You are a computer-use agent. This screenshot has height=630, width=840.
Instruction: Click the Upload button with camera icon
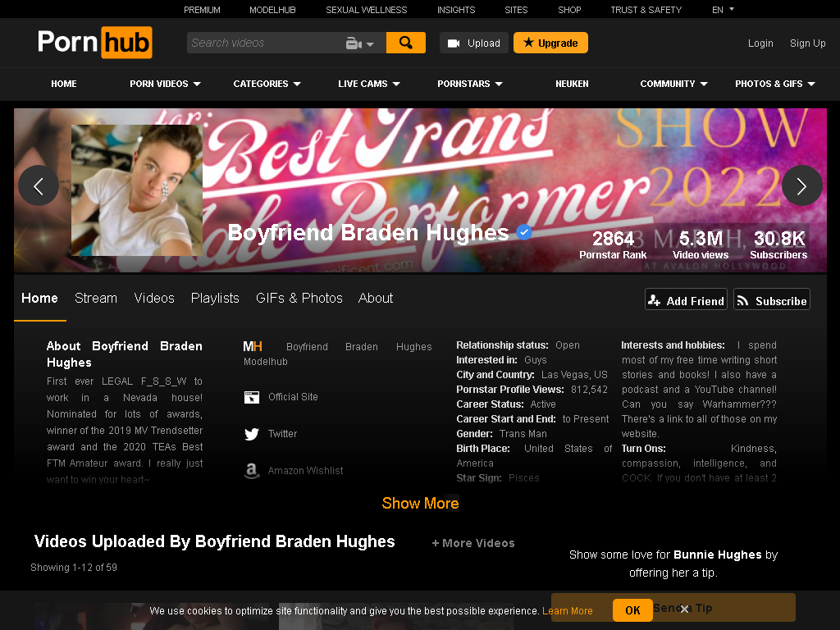click(x=474, y=43)
